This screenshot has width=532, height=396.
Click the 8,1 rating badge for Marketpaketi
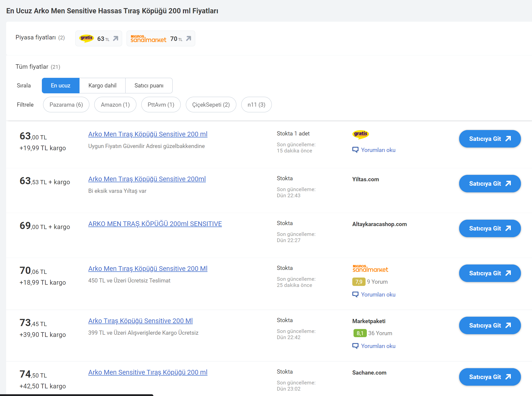[x=360, y=333]
